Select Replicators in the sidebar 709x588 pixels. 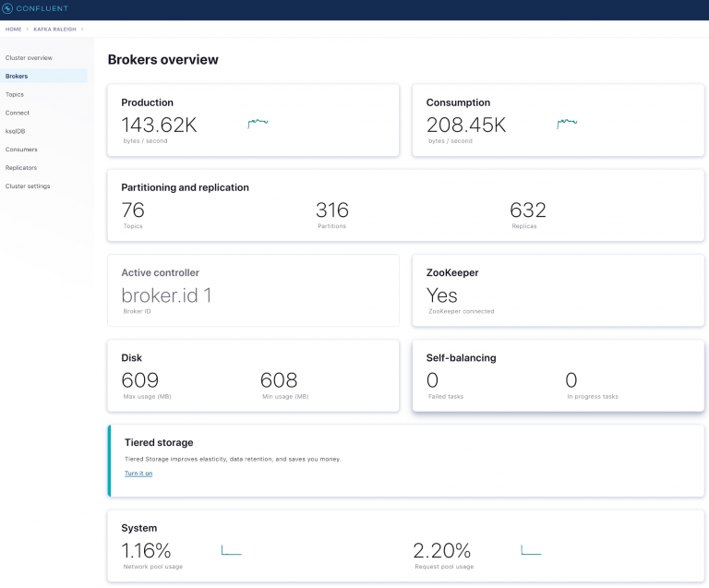(21, 168)
